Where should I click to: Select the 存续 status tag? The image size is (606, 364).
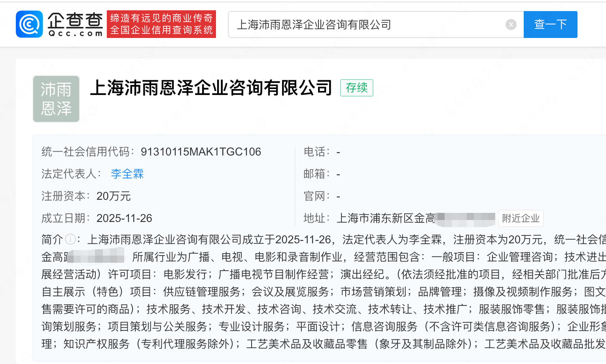[x=356, y=88]
